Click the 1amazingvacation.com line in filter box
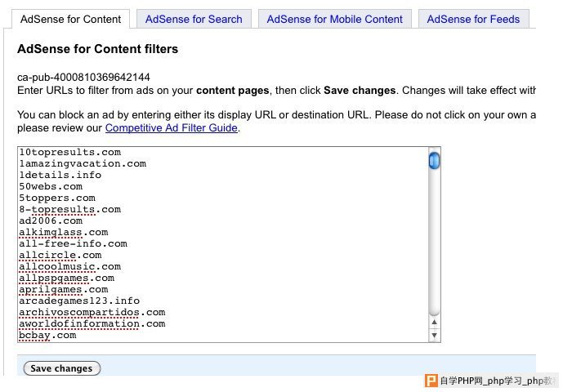 coord(82,163)
